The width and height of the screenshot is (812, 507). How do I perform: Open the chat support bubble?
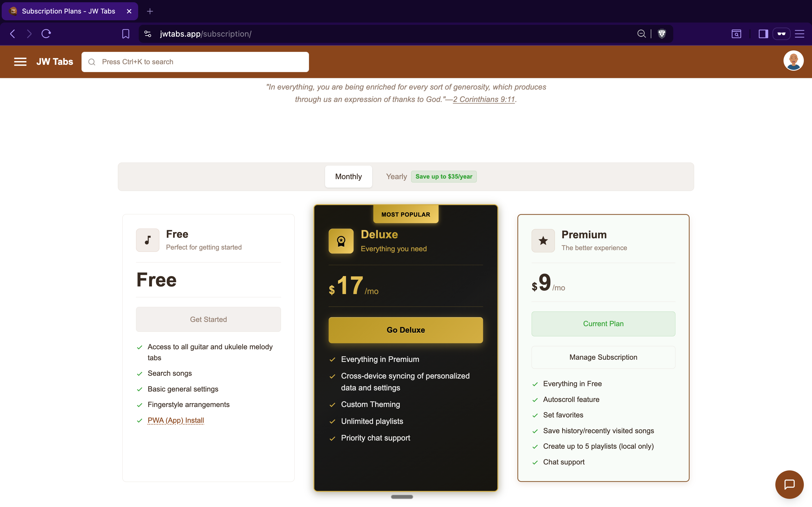pyautogui.click(x=789, y=484)
